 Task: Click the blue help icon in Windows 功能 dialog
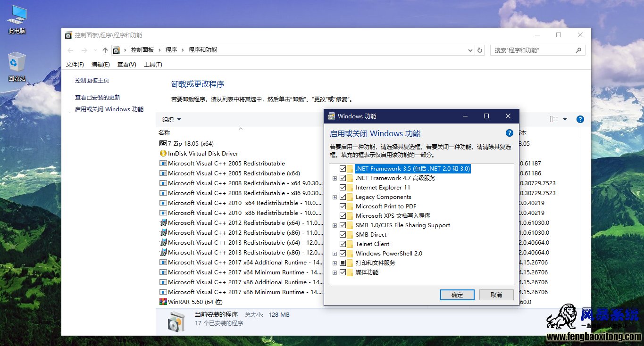click(x=509, y=133)
